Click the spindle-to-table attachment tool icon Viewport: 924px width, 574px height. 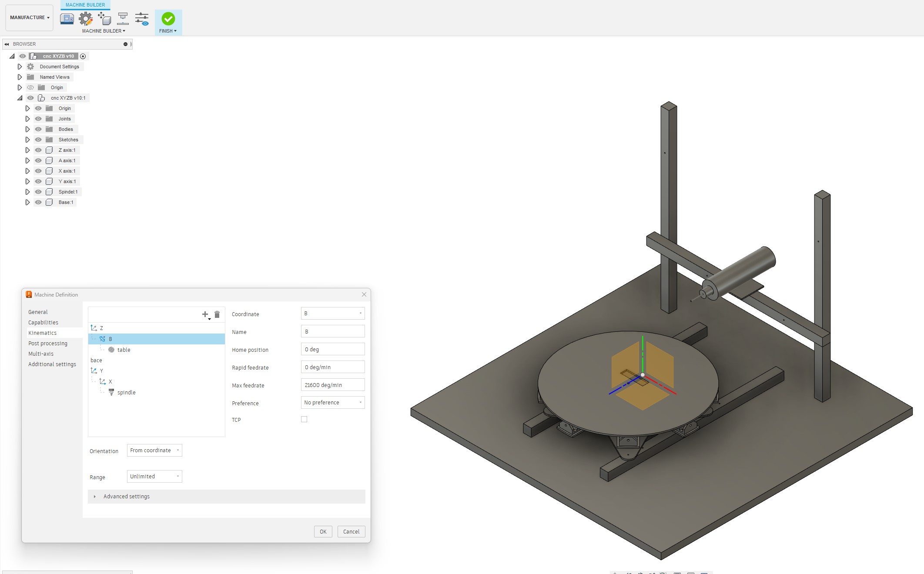tap(123, 19)
